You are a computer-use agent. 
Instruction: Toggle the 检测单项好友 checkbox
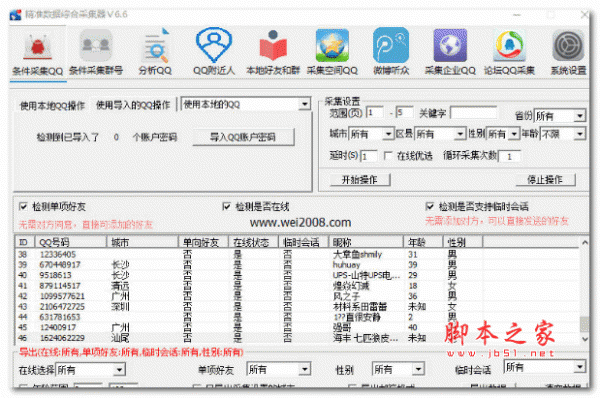[x=23, y=207]
